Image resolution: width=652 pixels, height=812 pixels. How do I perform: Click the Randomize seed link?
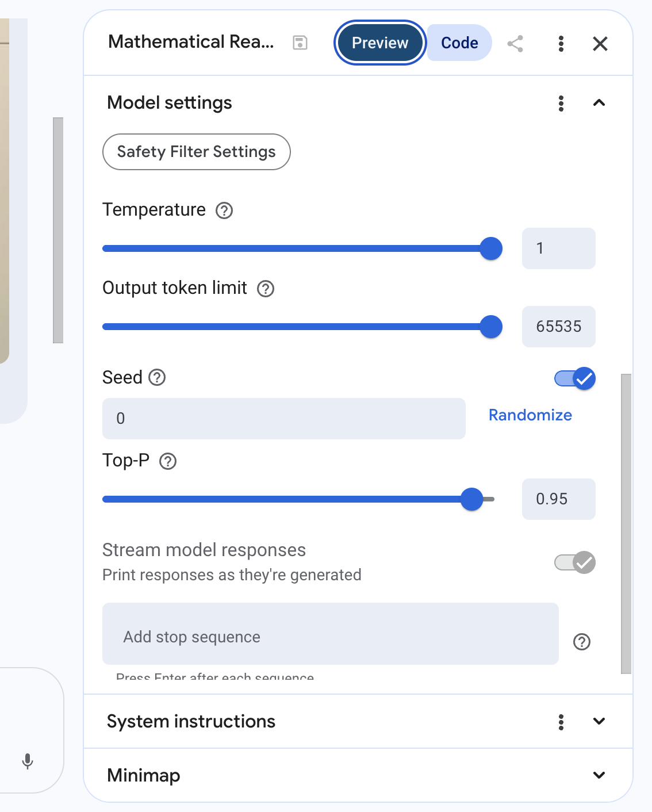coord(530,415)
